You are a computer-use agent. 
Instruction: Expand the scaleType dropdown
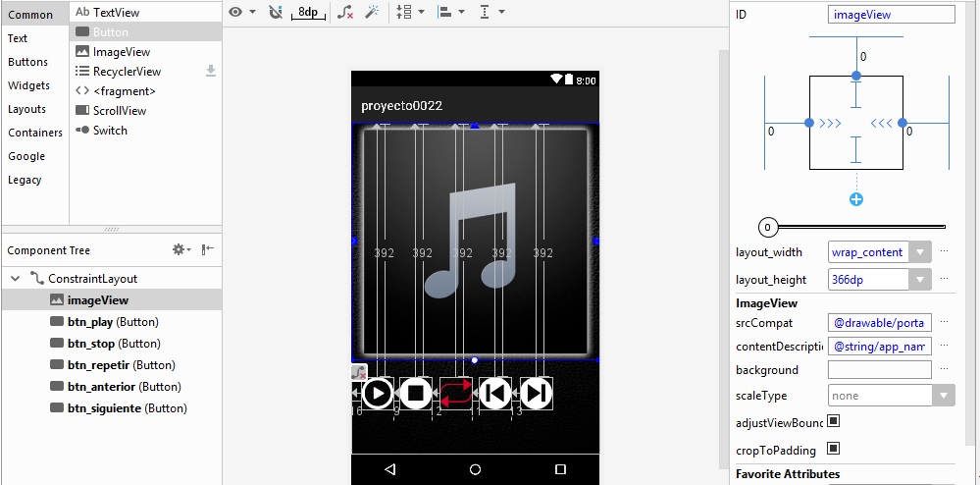(943, 396)
